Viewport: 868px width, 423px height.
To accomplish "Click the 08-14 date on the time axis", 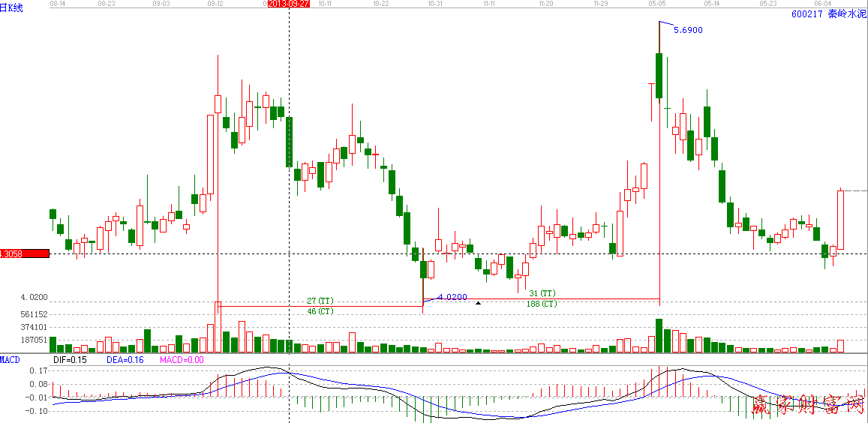I will coord(57,4).
